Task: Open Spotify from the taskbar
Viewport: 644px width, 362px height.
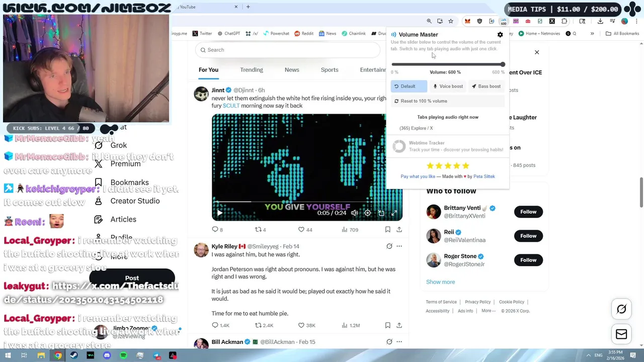Action: [123, 355]
